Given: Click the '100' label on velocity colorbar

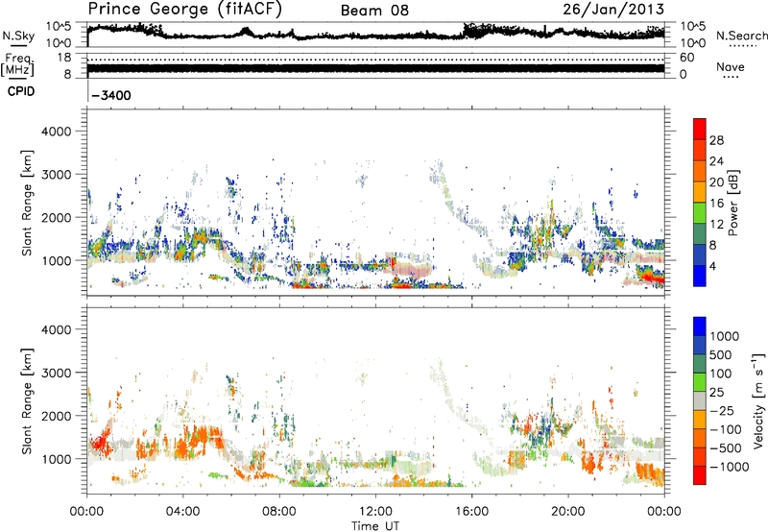Looking at the screenshot, I should coord(720,374).
